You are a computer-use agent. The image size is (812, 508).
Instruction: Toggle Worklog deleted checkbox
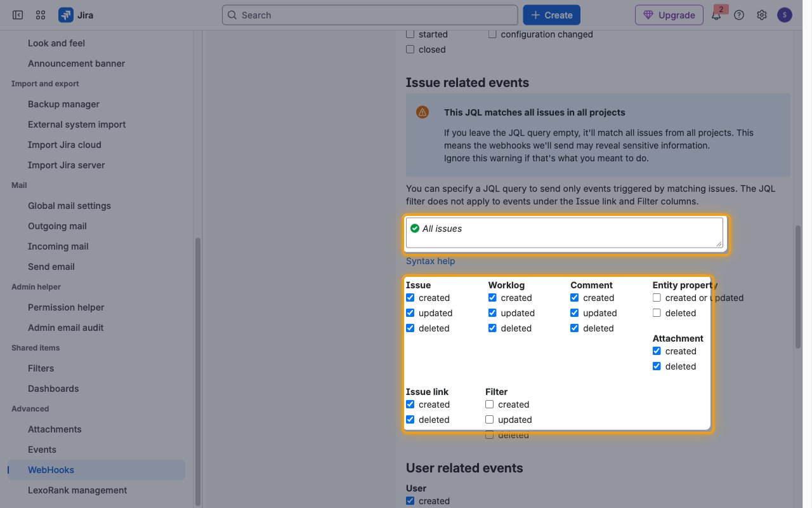pyautogui.click(x=492, y=328)
